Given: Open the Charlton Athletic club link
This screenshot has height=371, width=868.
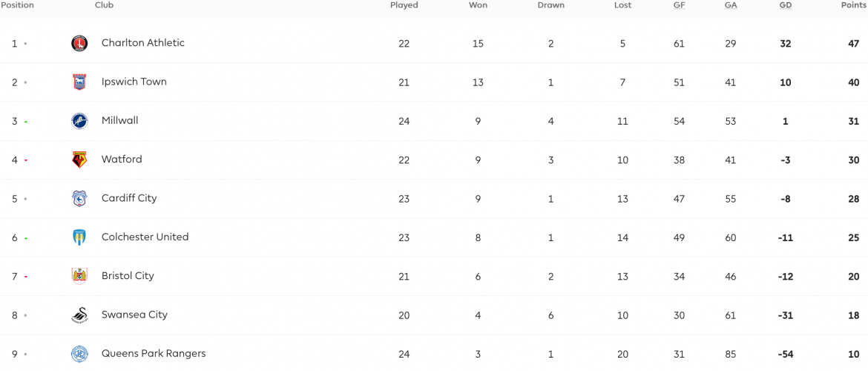Looking at the screenshot, I should point(143,42).
